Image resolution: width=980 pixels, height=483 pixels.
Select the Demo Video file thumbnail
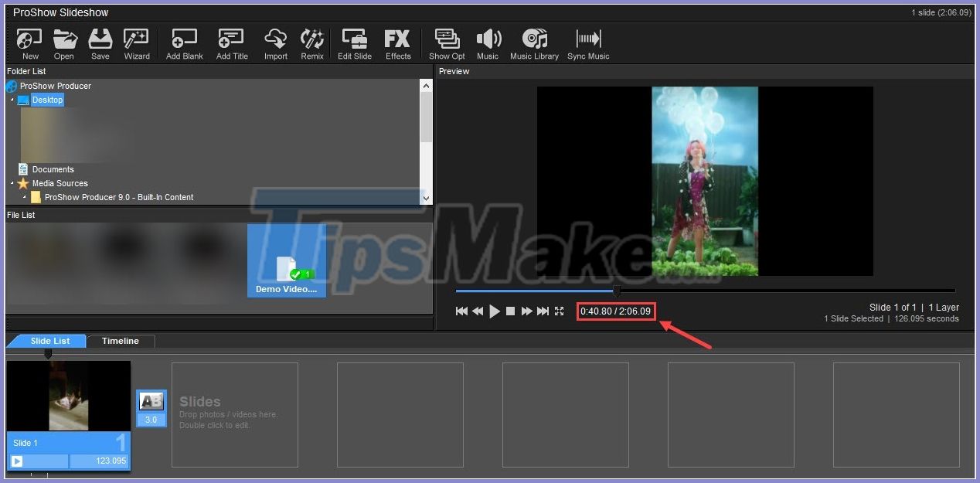tap(287, 259)
